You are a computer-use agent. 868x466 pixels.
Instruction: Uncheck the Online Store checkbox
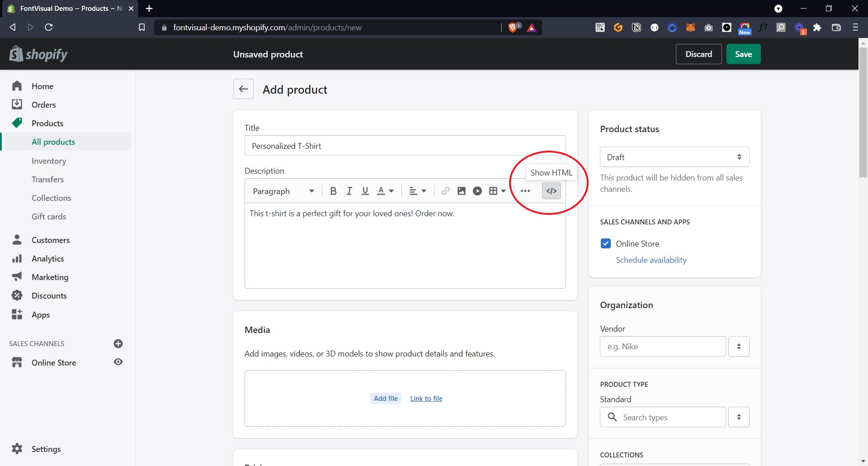tap(606, 243)
